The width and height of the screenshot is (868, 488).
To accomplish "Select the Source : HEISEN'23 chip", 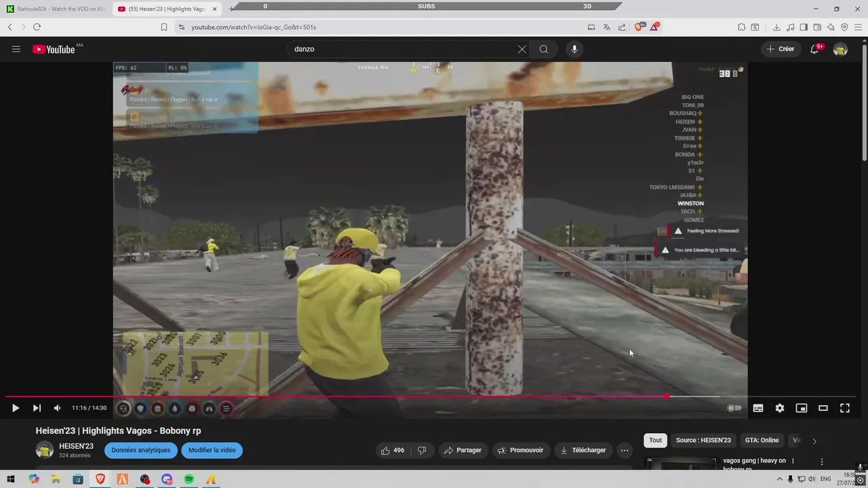I will (703, 440).
